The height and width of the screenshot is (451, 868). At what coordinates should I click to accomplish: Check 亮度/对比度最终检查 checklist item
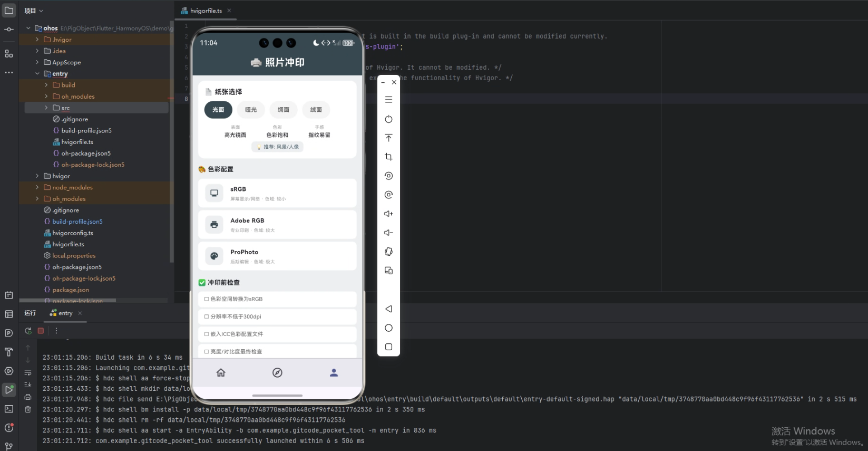tap(277, 351)
